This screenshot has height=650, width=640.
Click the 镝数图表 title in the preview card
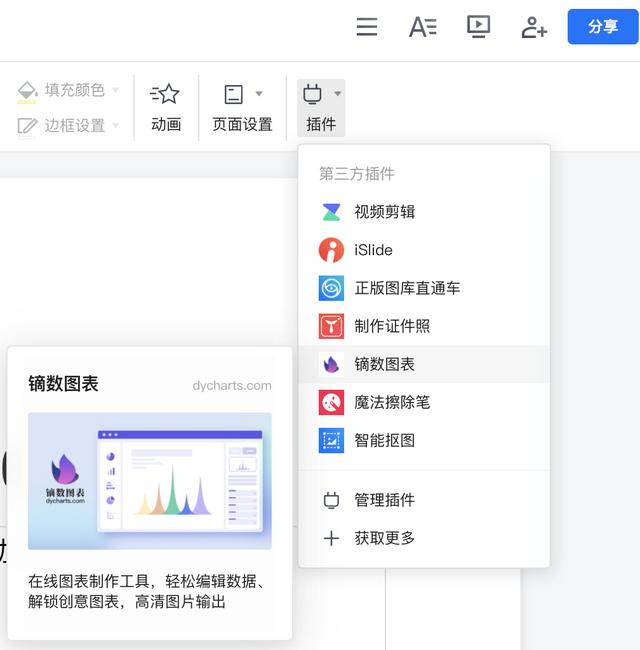coord(63,384)
